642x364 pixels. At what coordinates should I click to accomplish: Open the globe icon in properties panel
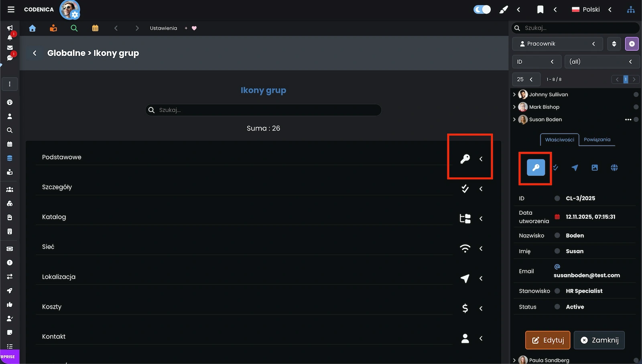(x=614, y=168)
